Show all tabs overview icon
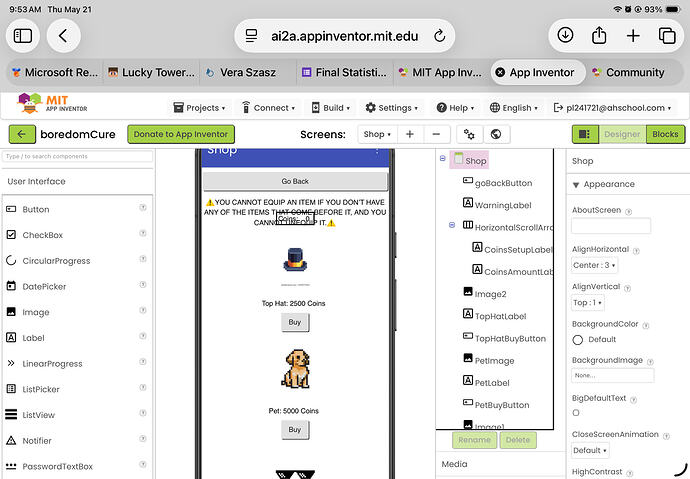 pyautogui.click(x=667, y=36)
